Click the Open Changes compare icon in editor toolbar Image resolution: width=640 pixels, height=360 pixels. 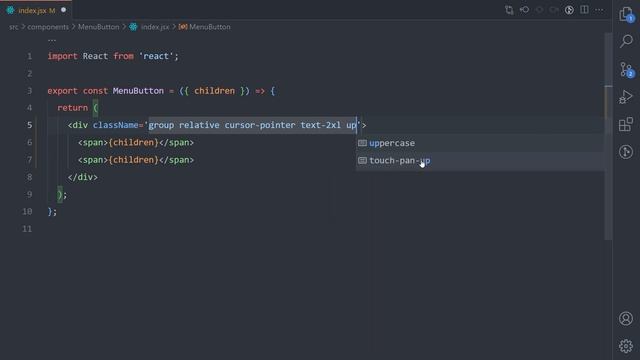[509, 10]
